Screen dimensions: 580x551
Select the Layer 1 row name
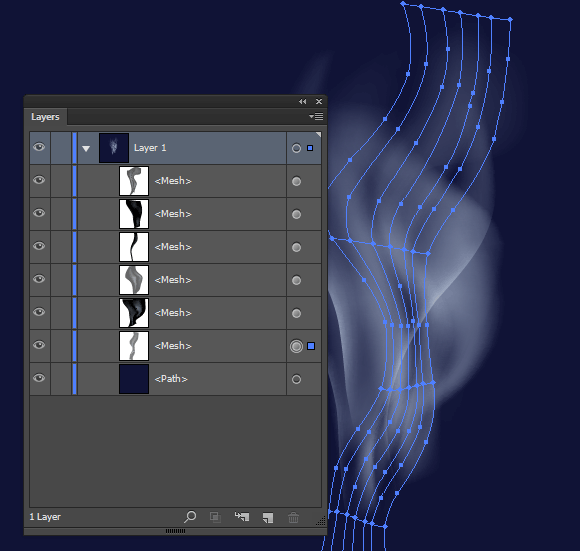(x=150, y=148)
